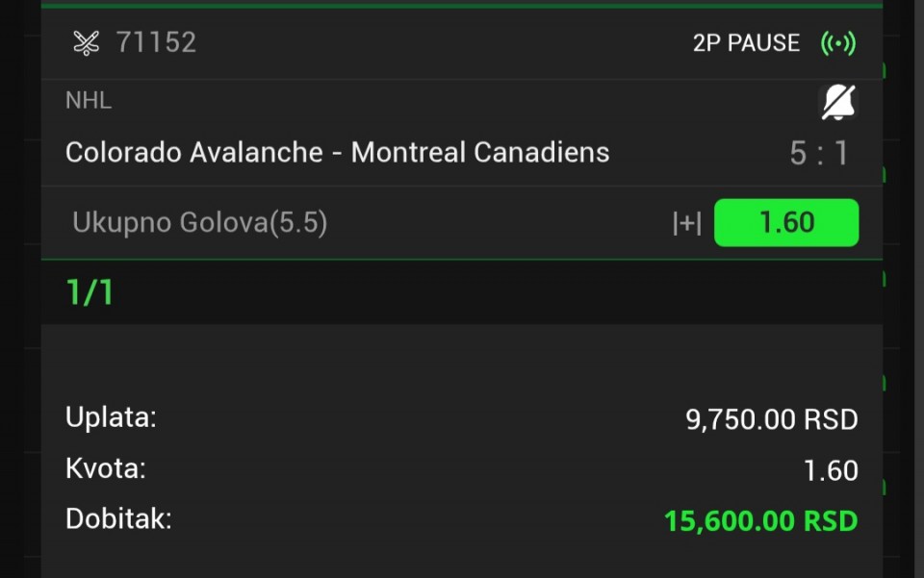Select the 1/1 ticket counter

(90, 292)
